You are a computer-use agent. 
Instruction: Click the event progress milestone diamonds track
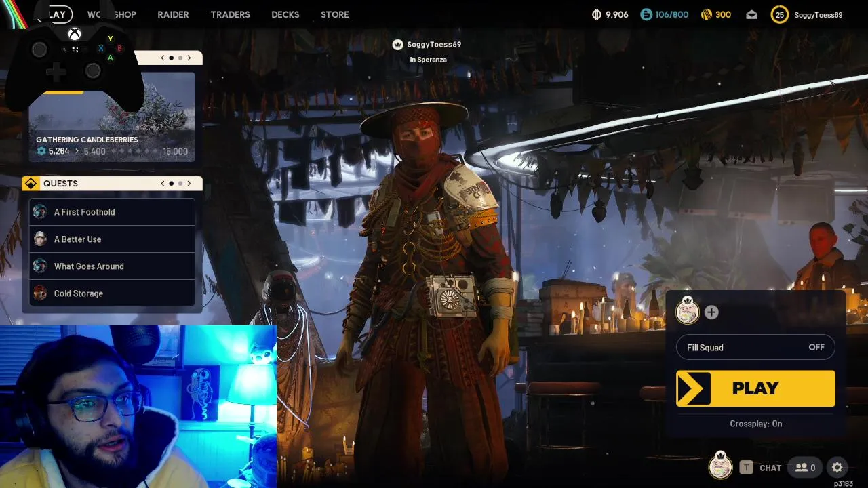134,151
